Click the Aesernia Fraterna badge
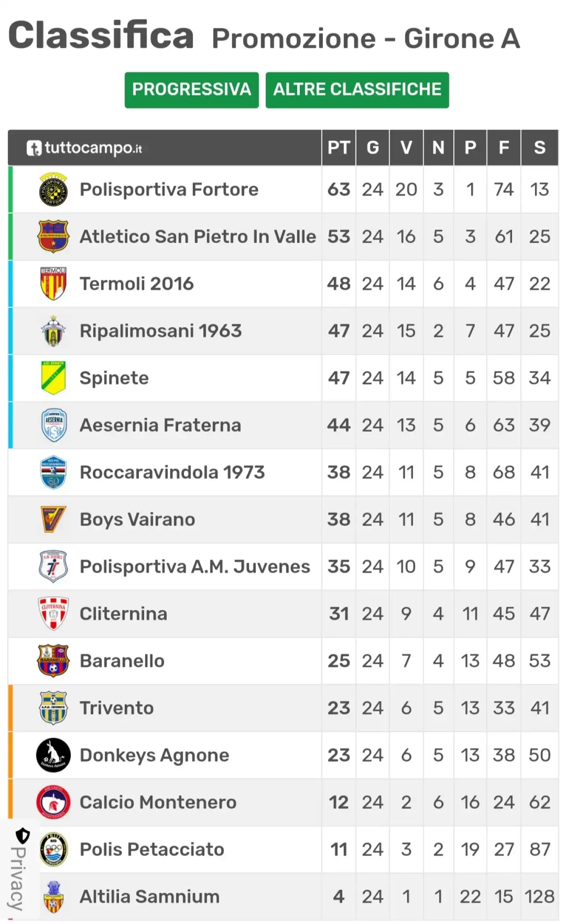Viewport: 566px width, 924px height. coord(53,425)
